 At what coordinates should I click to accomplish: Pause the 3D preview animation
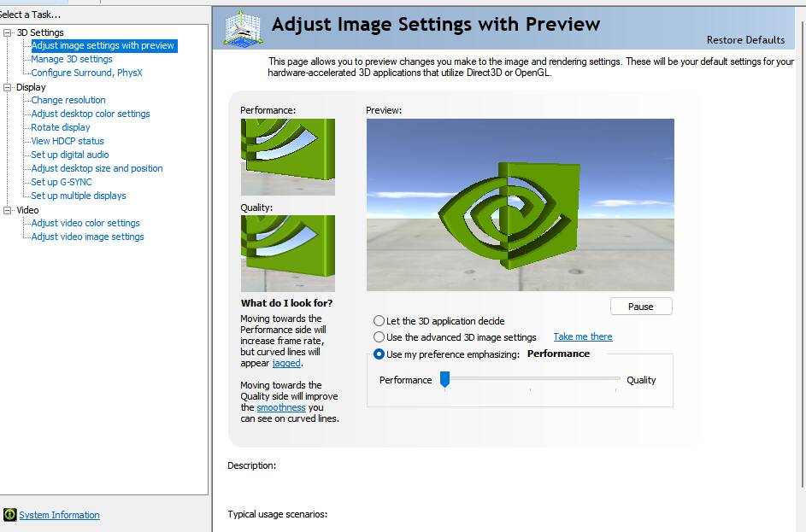640,307
